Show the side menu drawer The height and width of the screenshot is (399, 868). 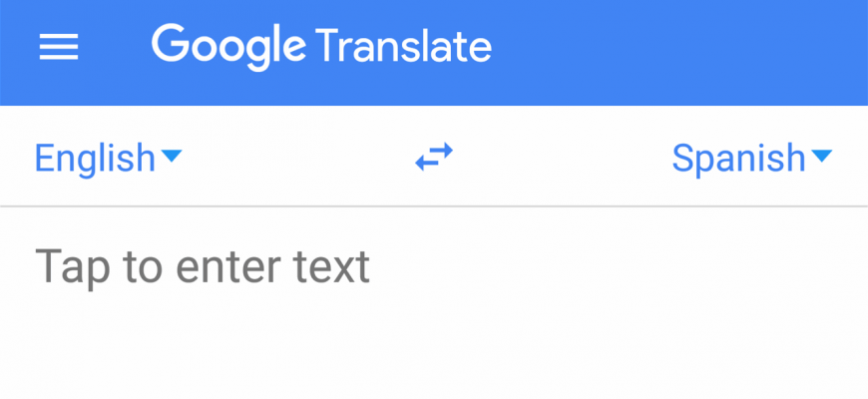point(59,47)
